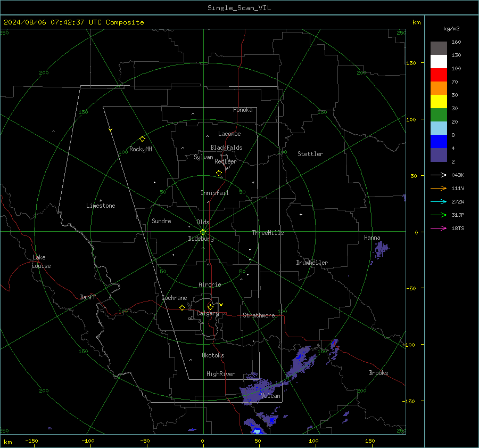This screenshot has width=479, height=448.
Task: Click the yellow diamond marker near RedDeer
Action: [219, 173]
